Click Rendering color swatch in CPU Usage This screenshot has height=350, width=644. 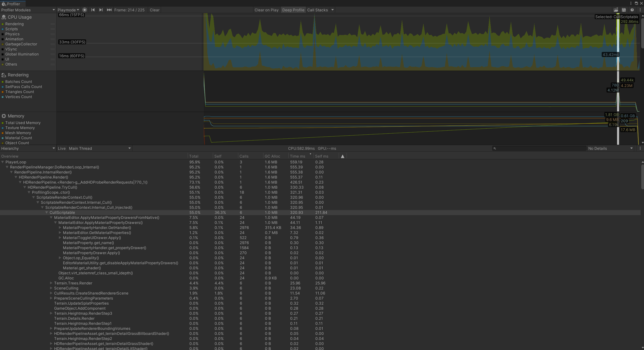(3, 24)
